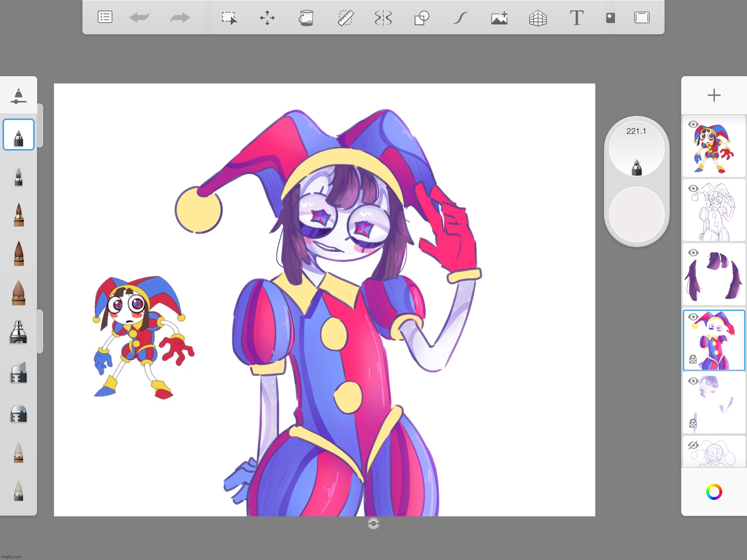The height and width of the screenshot is (560, 747).
Task: Open the Perspective Guides grid tool
Action: (x=538, y=17)
